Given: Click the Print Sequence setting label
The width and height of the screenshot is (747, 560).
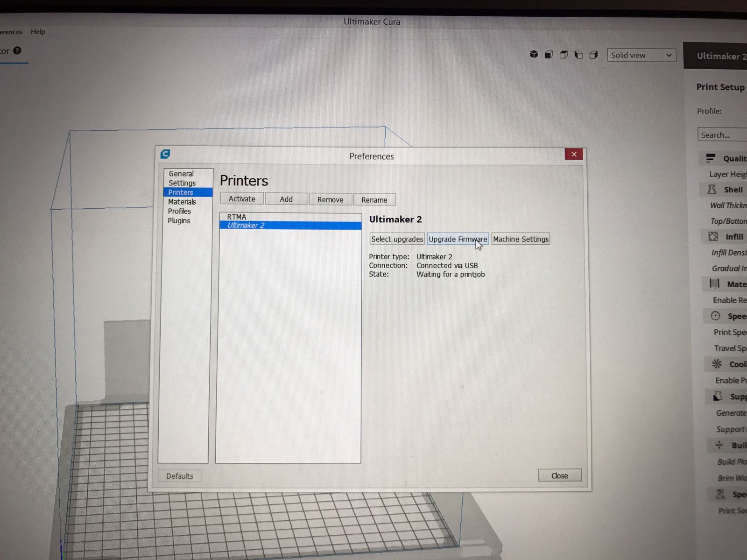Looking at the screenshot, I should coord(733,510).
